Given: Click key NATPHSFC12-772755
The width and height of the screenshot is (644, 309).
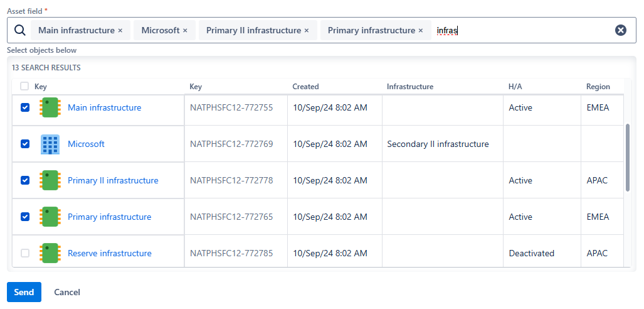Looking at the screenshot, I should click(231, 108).
